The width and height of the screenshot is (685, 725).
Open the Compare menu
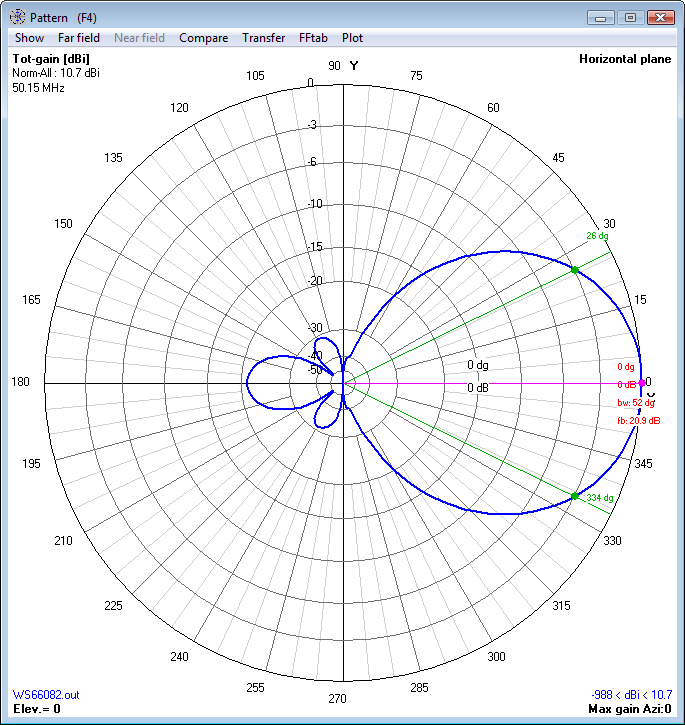click(x=204, y=38)
